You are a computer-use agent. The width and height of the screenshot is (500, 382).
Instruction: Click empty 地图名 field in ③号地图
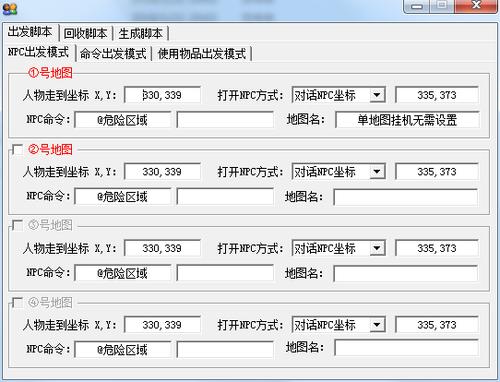click(x=406, y=274)
